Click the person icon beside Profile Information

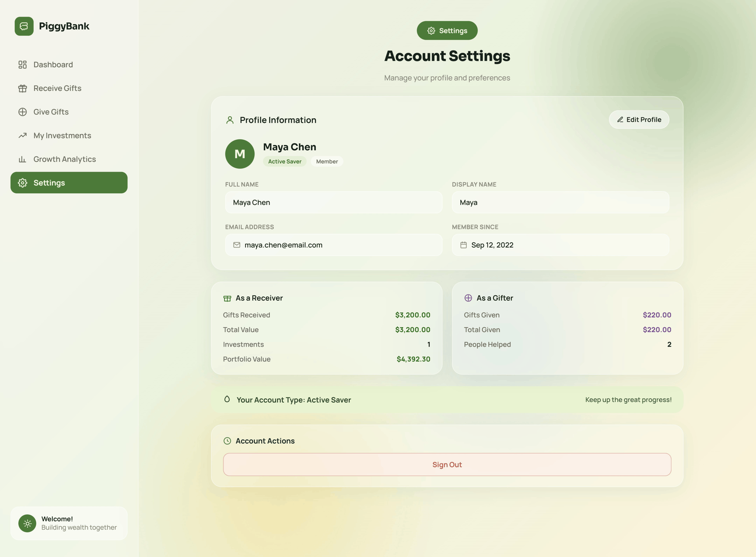[230, 120]
